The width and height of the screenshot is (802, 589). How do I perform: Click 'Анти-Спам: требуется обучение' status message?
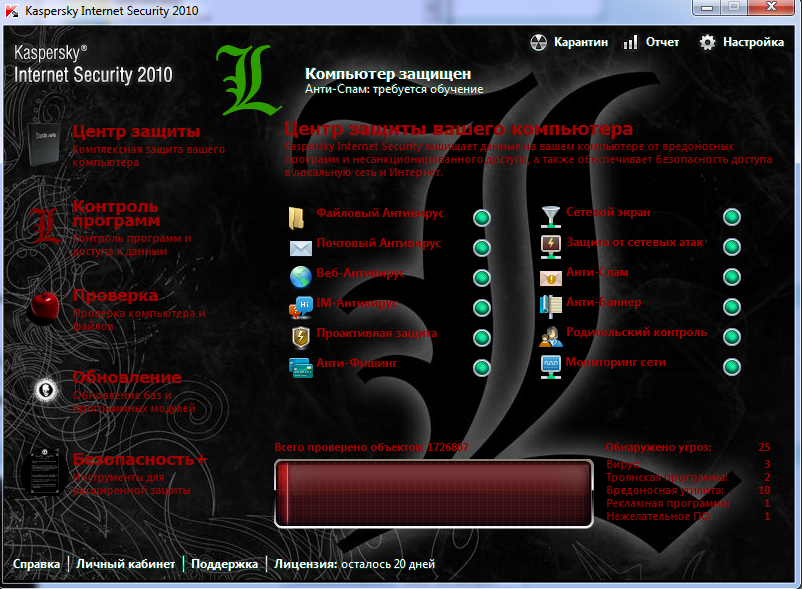point(394,89)
